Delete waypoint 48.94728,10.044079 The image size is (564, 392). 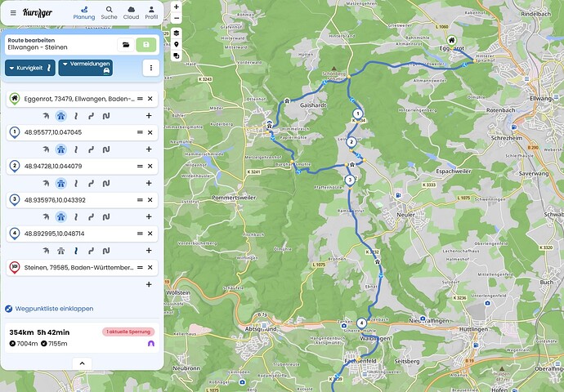[x=150, y=166]
